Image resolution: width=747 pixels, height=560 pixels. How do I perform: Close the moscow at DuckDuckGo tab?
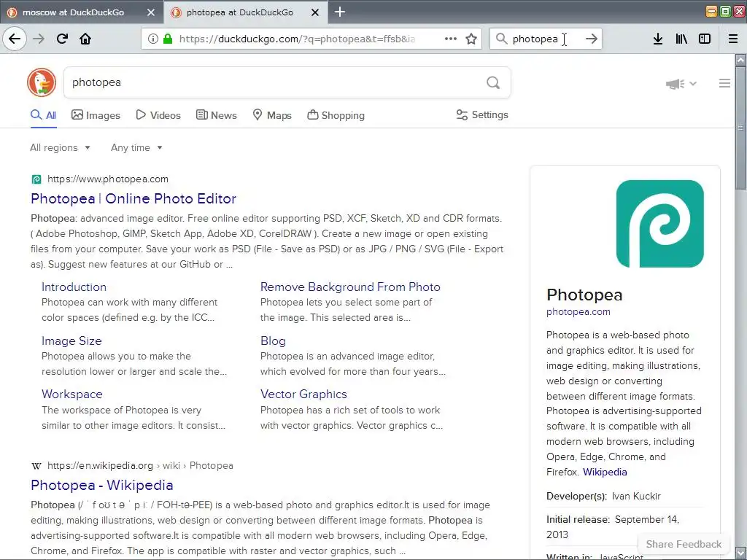(x=151, y=12)
